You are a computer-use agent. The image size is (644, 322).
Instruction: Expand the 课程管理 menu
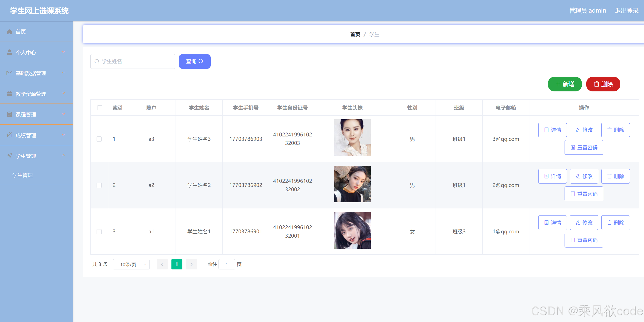click(36, 114)
